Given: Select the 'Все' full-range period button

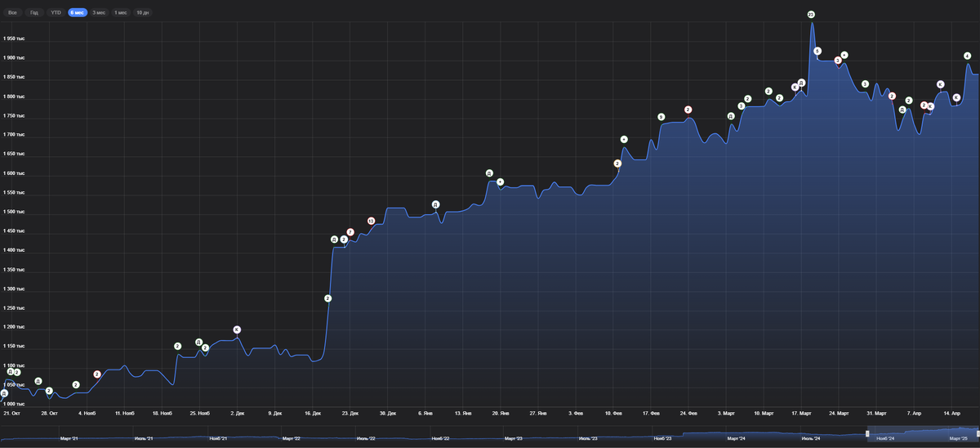Looking at the screenshot, I should [12, 13].
